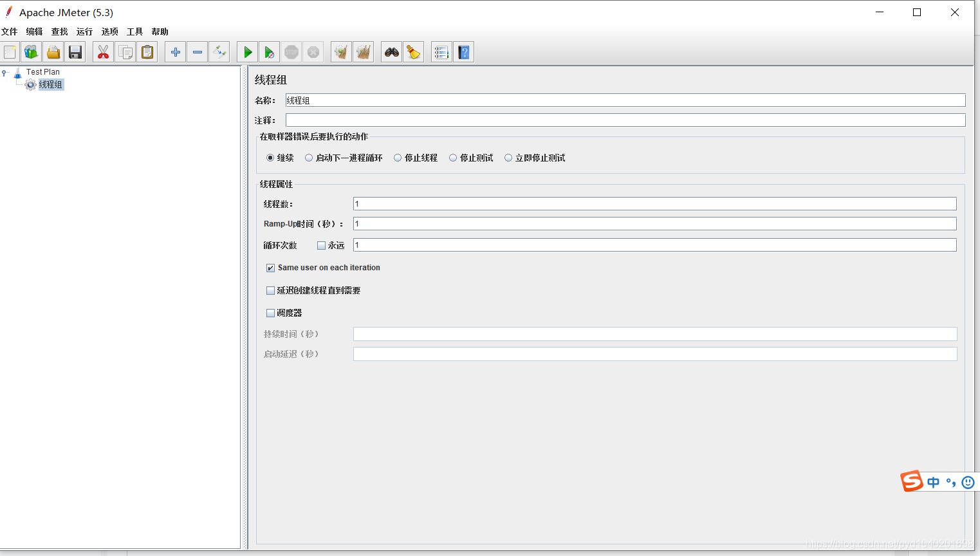
Task: Click the 线程数 input field
Action: [655, 204]
